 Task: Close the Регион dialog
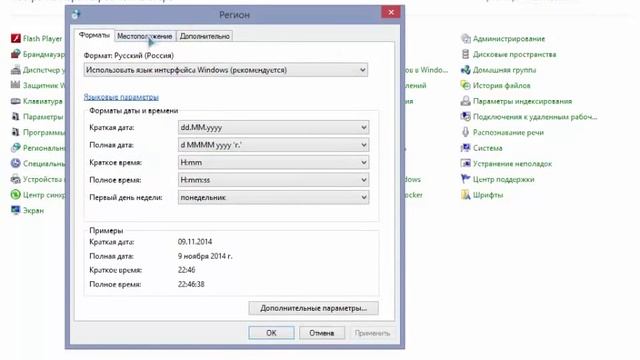(x=391, y=12)
